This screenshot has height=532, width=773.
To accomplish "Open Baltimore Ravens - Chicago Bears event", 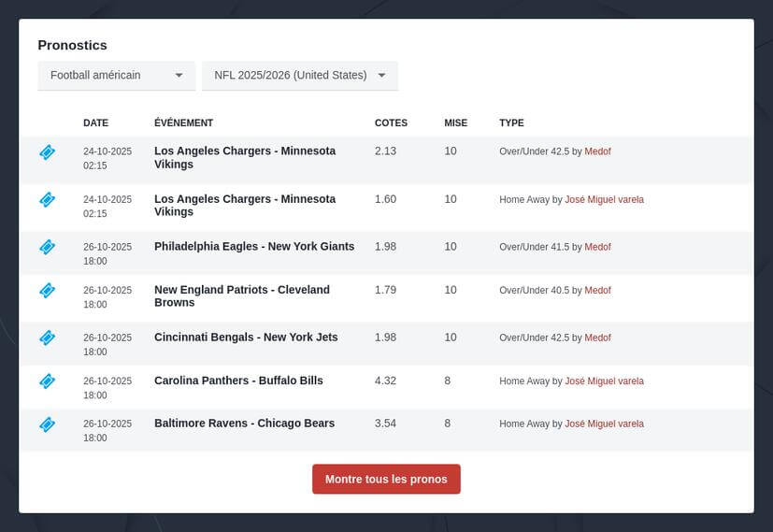I will tap(244, 424).
